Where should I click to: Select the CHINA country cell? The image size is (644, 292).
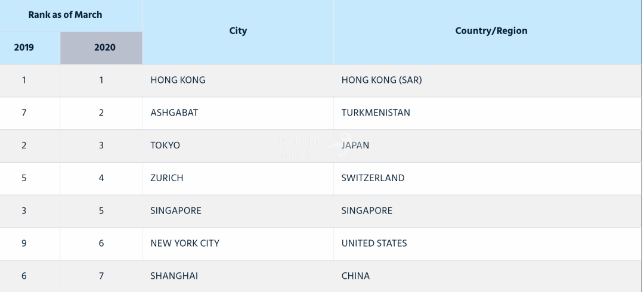pyautogui.click(x=488, y=276)
